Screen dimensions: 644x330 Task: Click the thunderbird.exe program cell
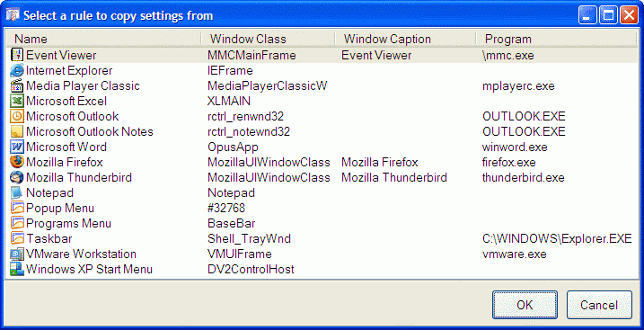(x=524, y=177)
